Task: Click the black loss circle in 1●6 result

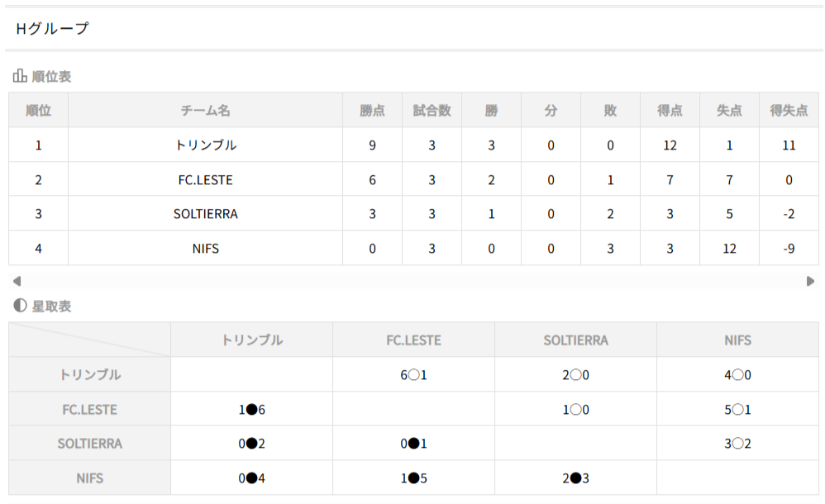Action: coord(251,410)
